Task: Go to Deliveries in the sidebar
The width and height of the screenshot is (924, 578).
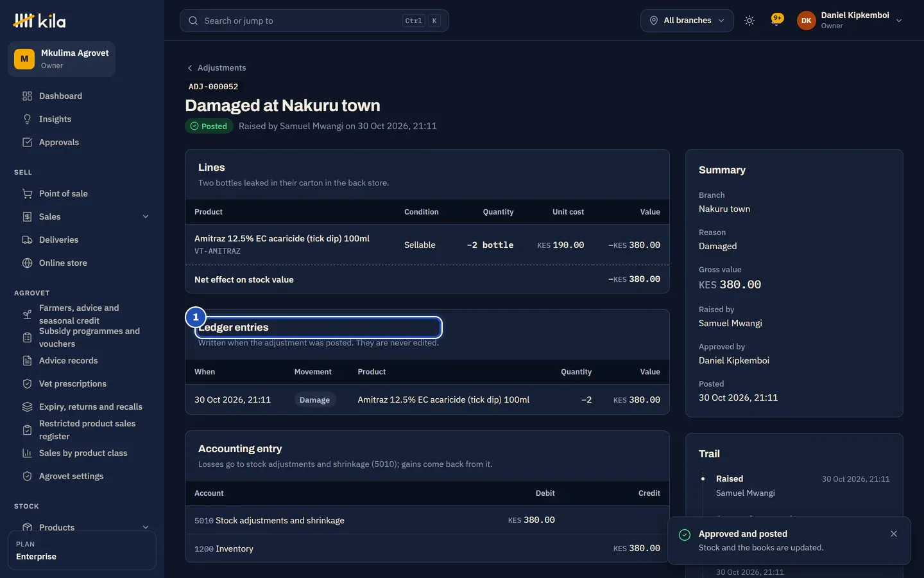Action: coord(82,240)
